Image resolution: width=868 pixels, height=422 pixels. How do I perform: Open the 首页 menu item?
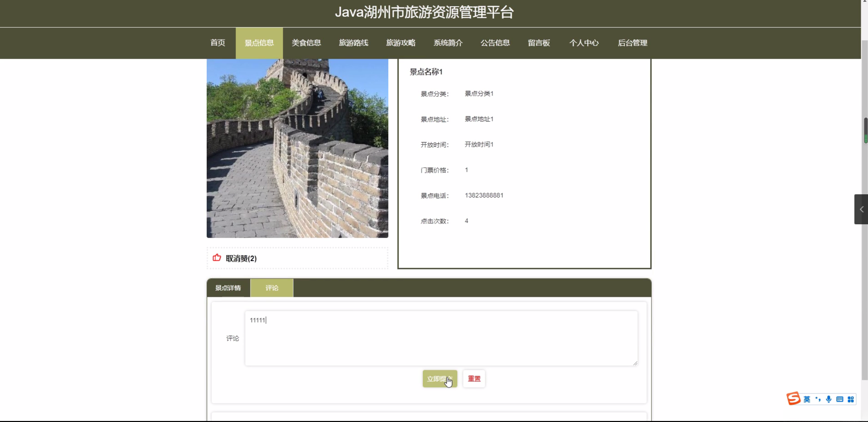click(x=218, y=43)
